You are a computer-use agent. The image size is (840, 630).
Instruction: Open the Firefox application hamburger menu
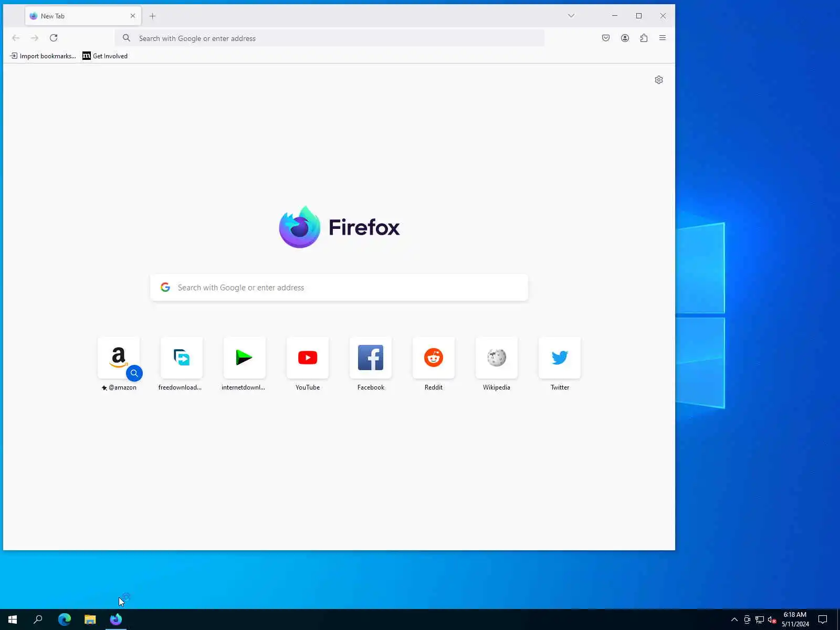pyautogui.click(x=663, y=38)
